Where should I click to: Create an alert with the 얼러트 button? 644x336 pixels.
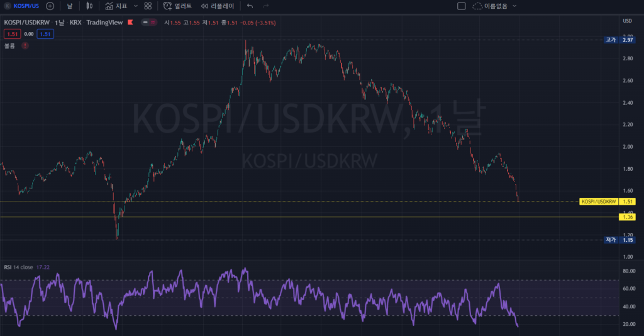(x=178, y=6)
